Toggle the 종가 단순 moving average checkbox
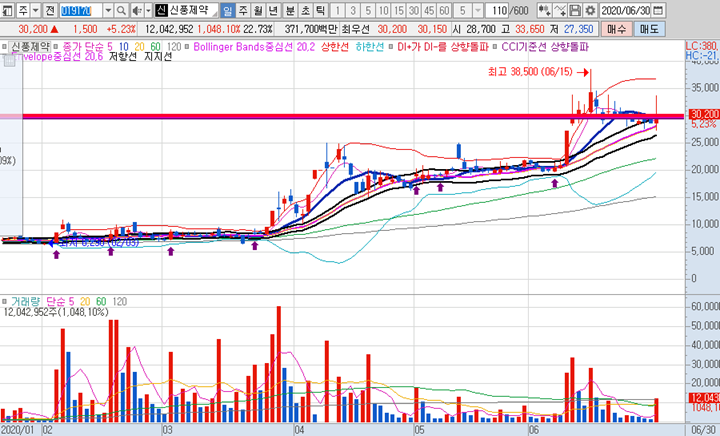Image resolution: width=720 pixels, height=436 pixels. click(56, 47)
